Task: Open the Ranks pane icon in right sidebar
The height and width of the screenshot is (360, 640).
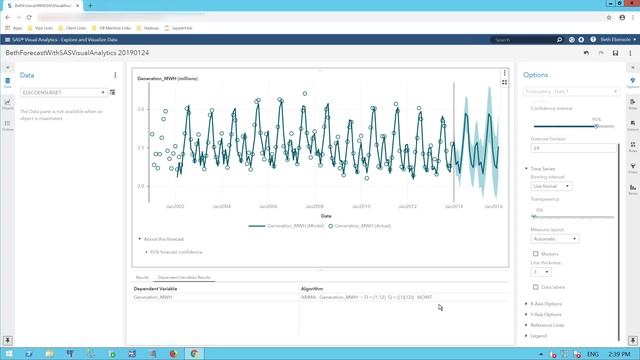Action: pyautogui.click(x=633, y=189)
